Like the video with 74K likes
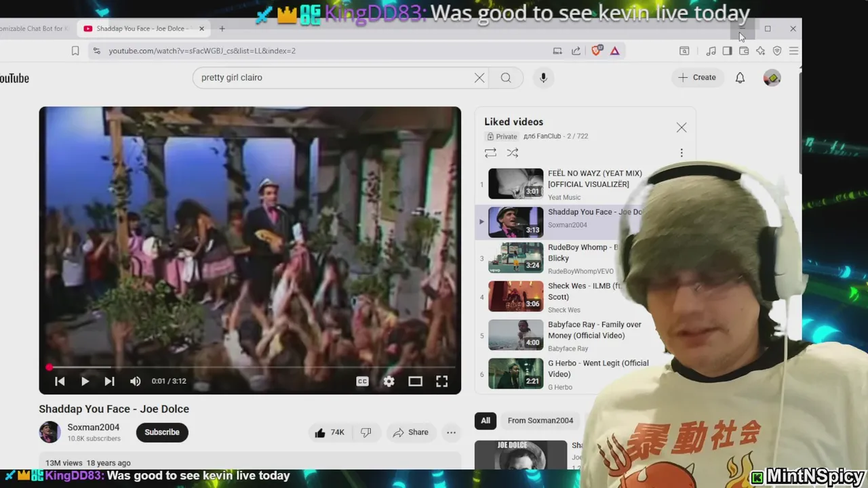This screenshot has width=868, height=488. (x=330, y=432)
